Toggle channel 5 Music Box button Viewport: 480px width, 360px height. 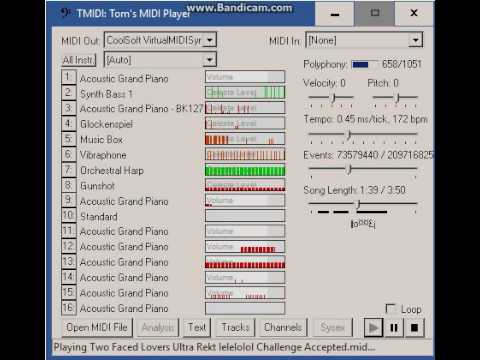[69, 139]
